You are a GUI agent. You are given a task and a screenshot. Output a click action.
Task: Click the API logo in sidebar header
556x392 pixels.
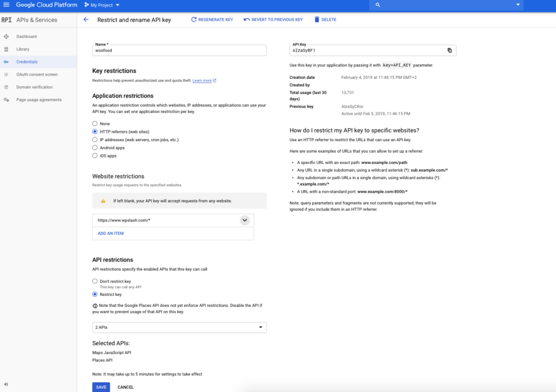click(7, 20)
